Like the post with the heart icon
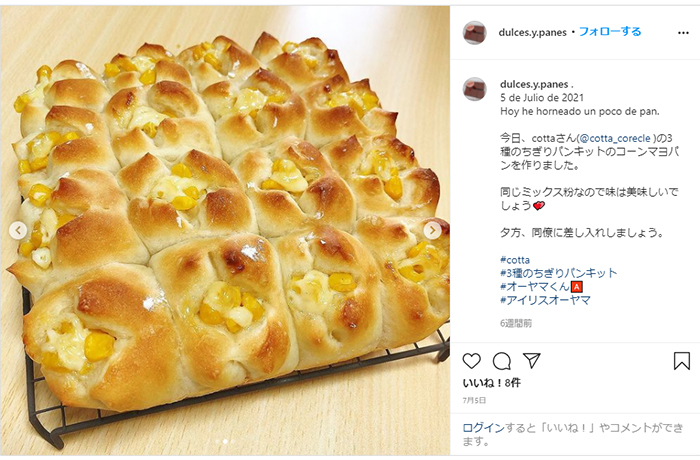 pyautogui.click(x=471, y=361)
